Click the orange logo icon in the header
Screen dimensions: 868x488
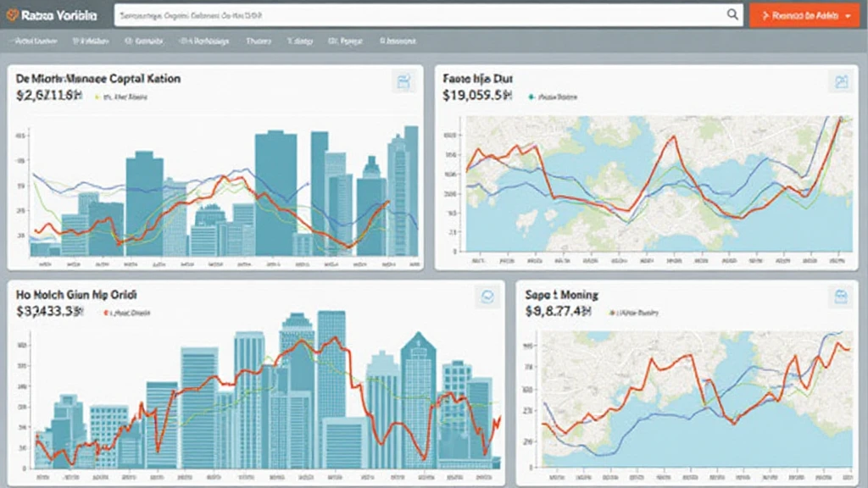(x=13, y=15)
